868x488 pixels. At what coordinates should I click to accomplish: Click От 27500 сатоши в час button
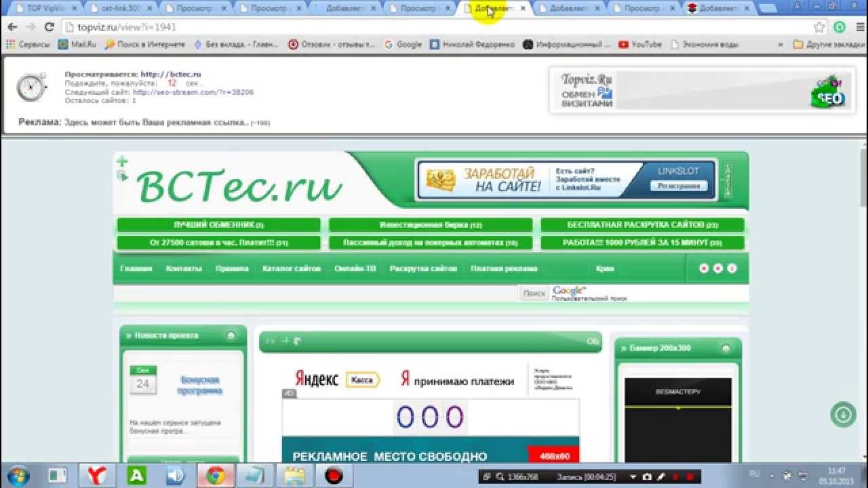(x=219, y=243)
